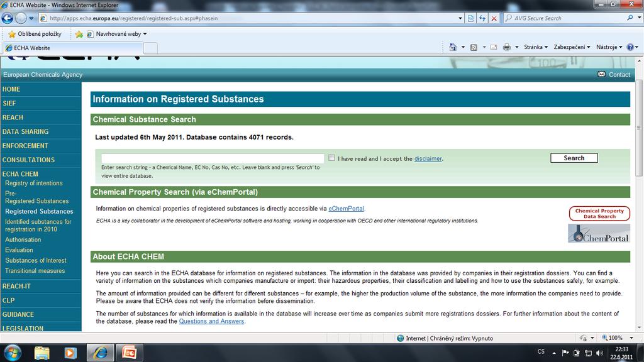The width and height of the screenshot is (644, 362).
Task: Click the RSS feeds icon
Action: point(474,47)
